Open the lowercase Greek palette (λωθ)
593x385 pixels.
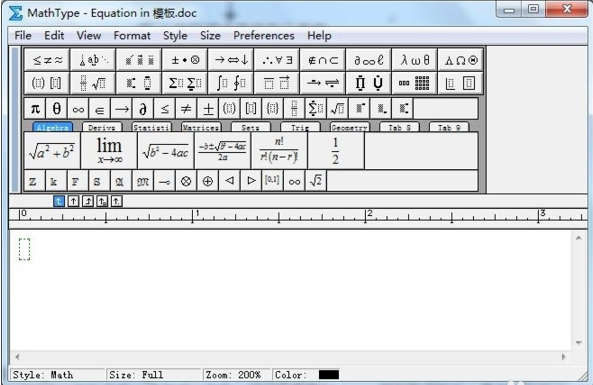coord(414,60)
